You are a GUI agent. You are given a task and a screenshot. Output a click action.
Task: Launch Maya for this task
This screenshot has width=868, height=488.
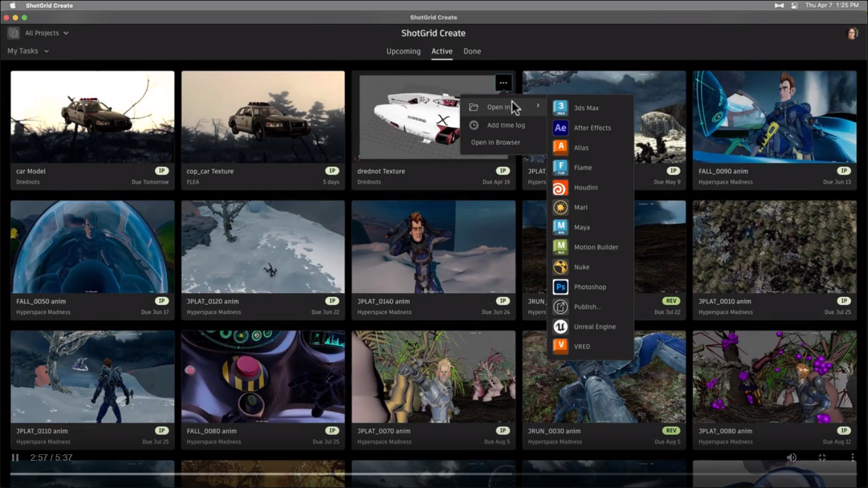pos(590,227)
